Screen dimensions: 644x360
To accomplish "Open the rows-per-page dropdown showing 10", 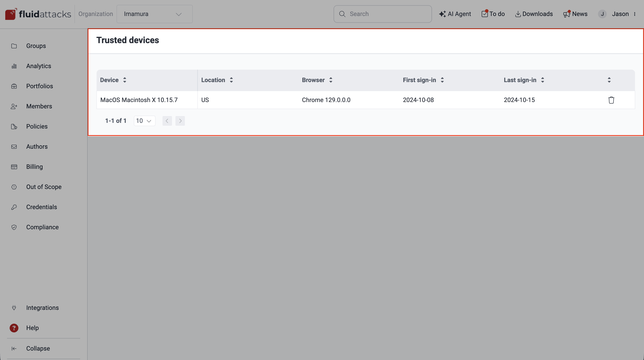I will click(x=144, y=120).
